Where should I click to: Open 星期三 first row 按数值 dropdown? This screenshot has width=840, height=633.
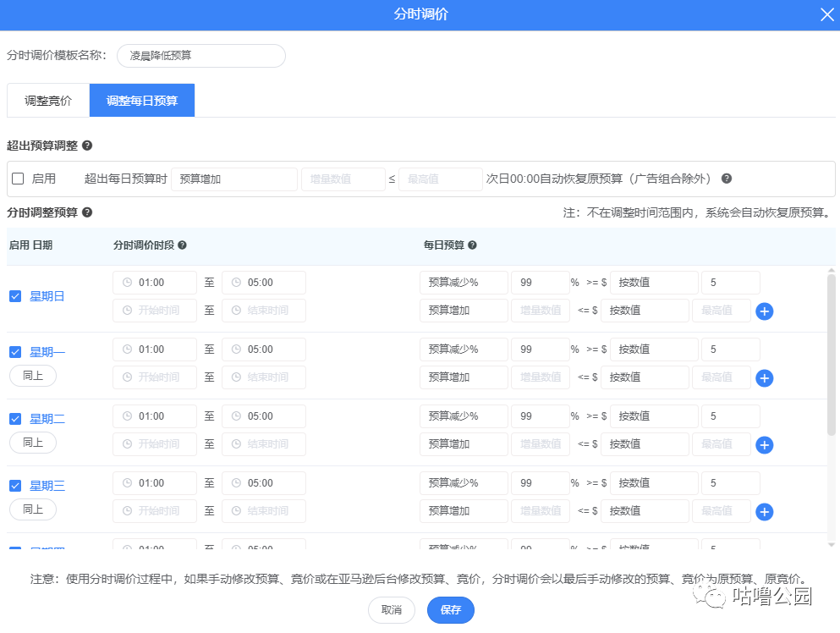pyautogui.click(x=654, y=483)
